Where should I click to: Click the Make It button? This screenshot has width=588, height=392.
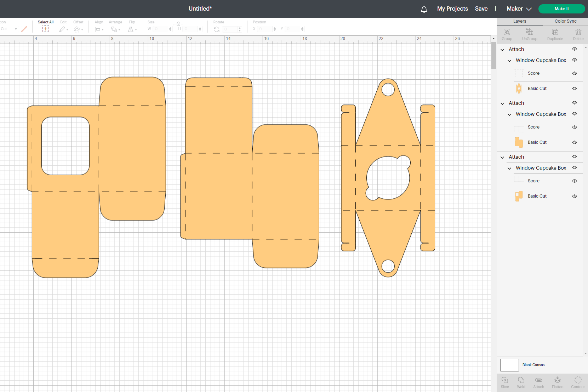pyautogui.click(x=561, y=8)
